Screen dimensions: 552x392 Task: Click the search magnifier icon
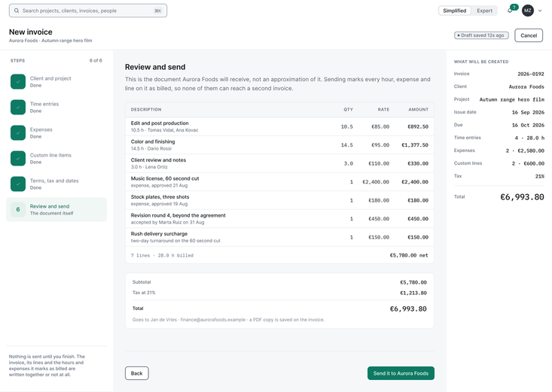pyautogui.click(x=17, y=11)
